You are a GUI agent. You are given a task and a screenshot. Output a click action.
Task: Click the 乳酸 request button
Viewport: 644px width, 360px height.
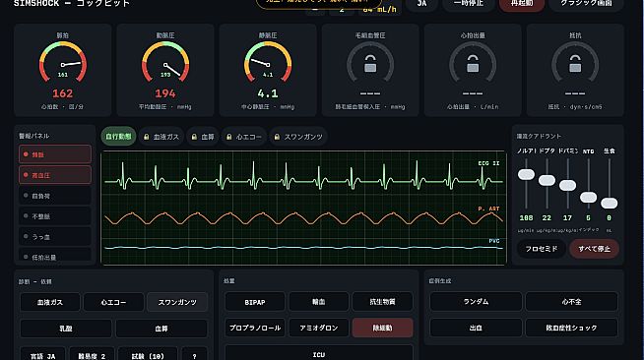[66, 329]
